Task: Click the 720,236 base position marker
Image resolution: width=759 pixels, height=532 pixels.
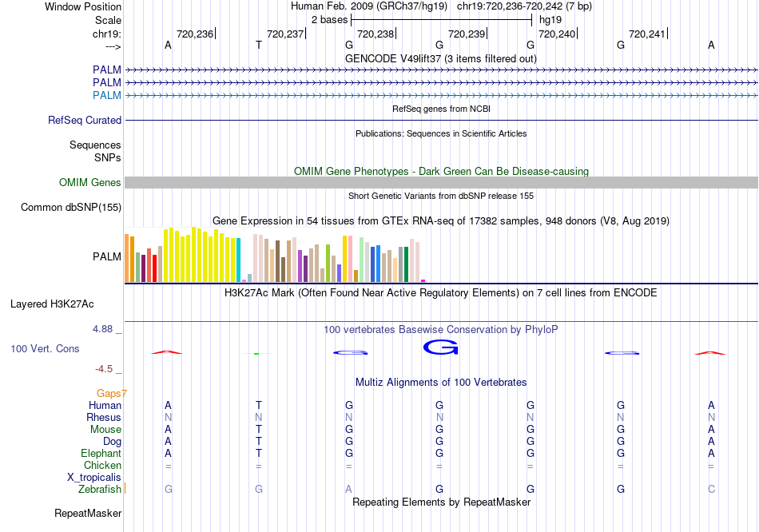Action: pyautogui.click(x=195, y=34)
